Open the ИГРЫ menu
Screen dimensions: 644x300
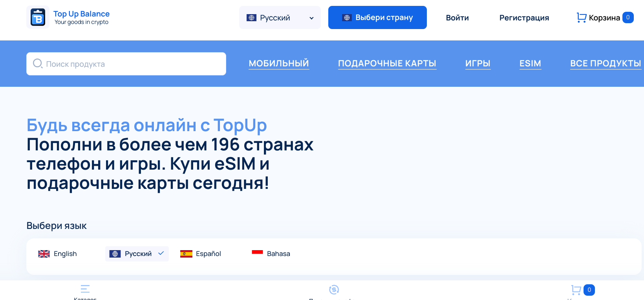[478, 63]
